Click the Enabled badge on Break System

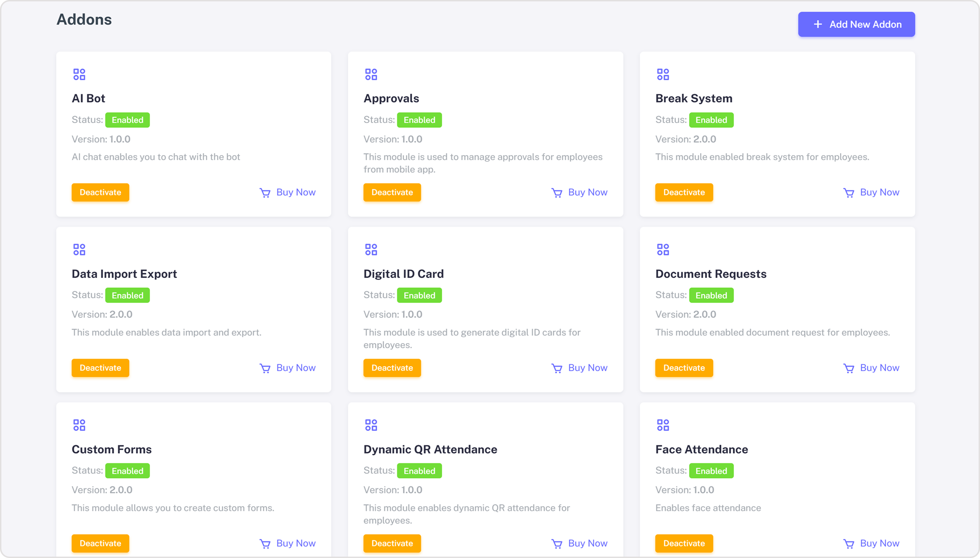[x=711, y=120]
